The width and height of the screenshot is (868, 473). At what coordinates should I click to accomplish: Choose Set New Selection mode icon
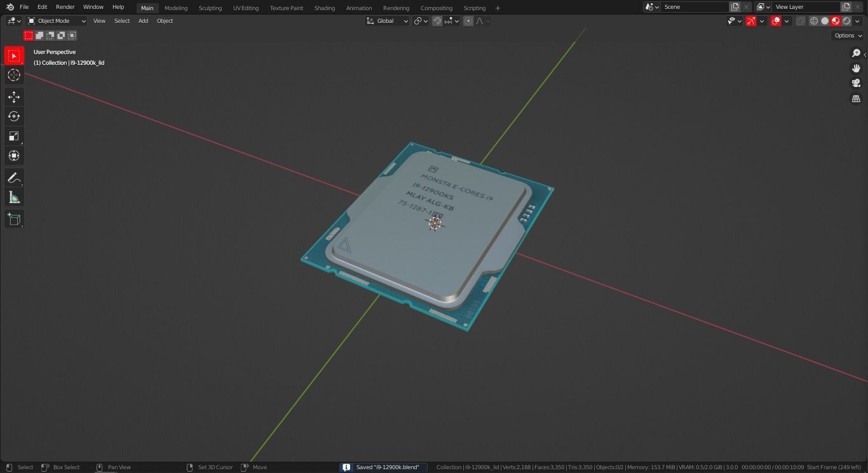tap(29, 36)
